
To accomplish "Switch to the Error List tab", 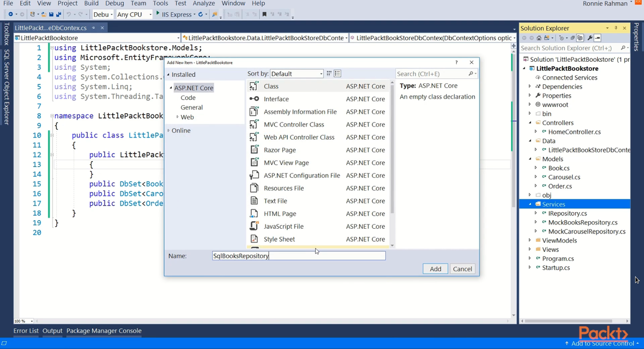I will pyautogui.click(x=26, y=331).
